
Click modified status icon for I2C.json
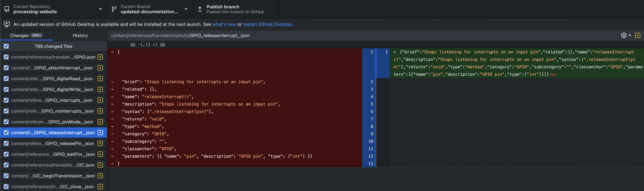[100, 165]
